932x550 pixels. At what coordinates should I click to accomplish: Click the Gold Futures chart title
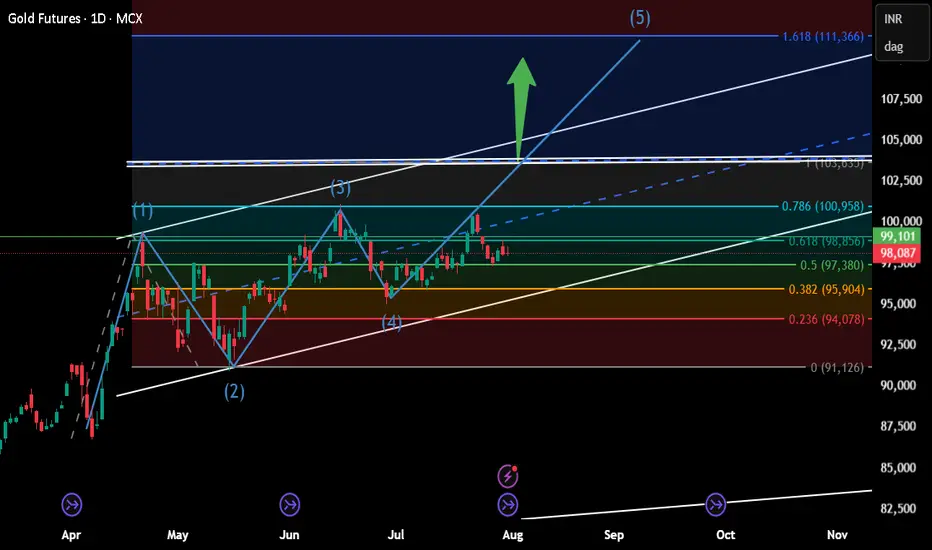click(x=75, y=19)
